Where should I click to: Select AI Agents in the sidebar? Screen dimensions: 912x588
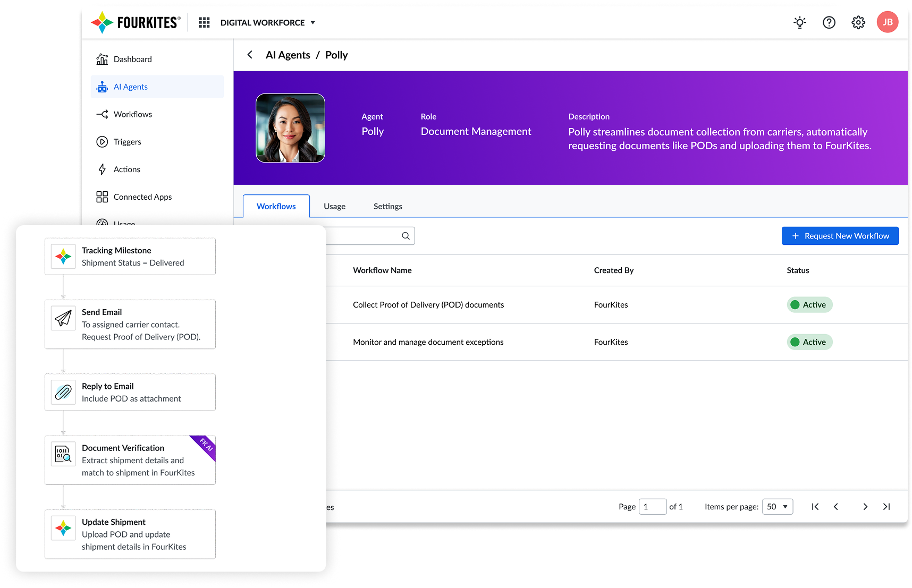(x=157, y=87)
